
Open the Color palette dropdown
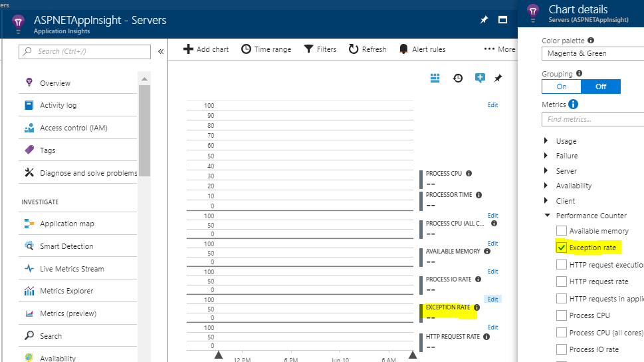593,53
